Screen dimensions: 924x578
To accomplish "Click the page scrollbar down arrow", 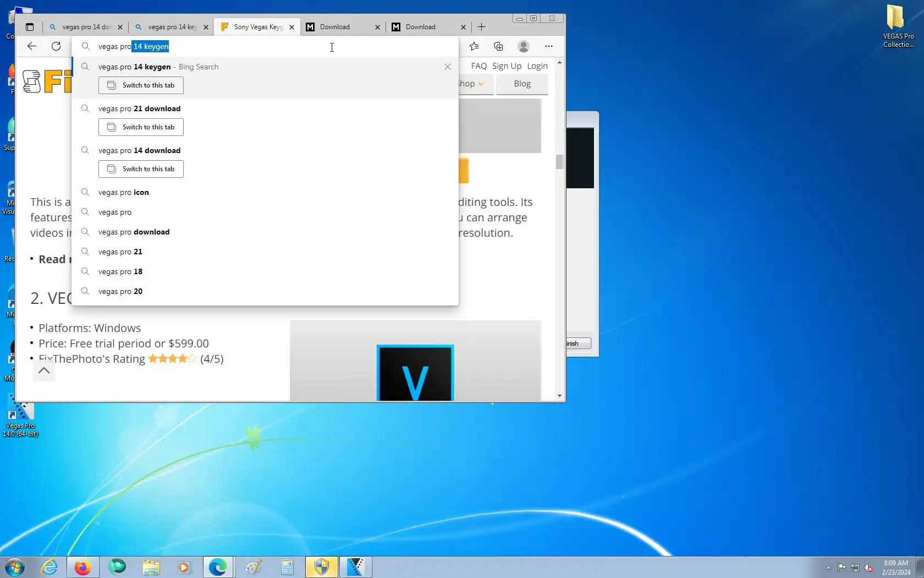I will (559, 396).
